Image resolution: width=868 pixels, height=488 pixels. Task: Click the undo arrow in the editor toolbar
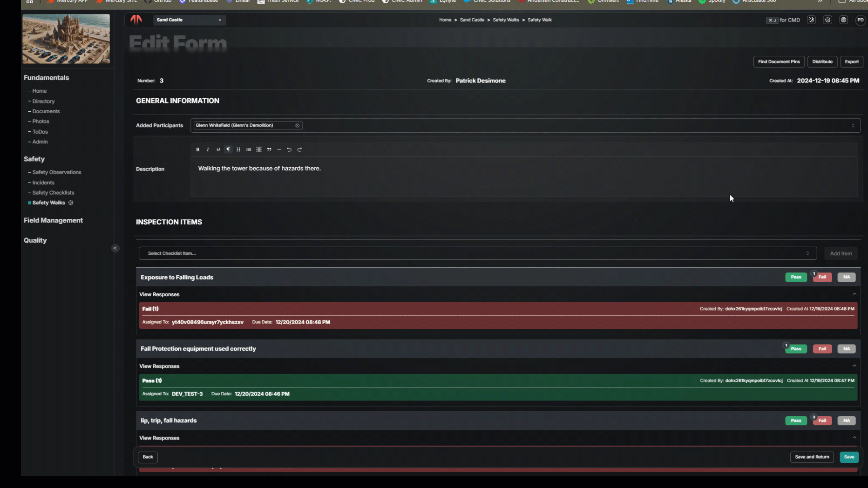289,149
